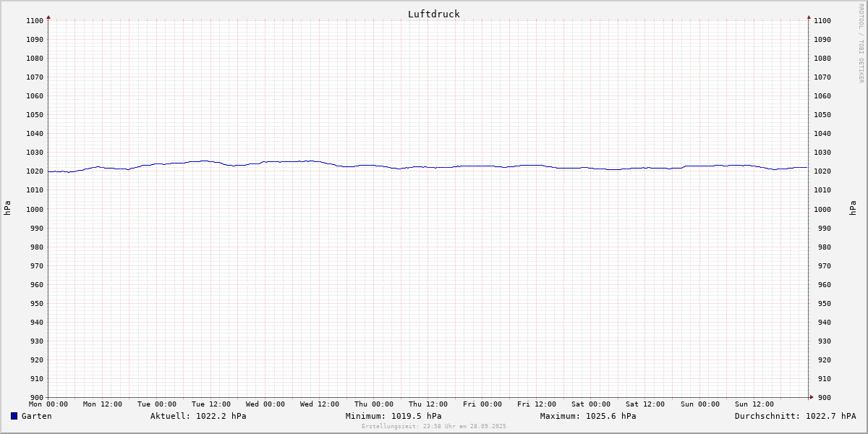The width and height of the screenshot is (868, 434).
Task: Click the right hPa axis unit label
Action: click(x=854, y=208)
